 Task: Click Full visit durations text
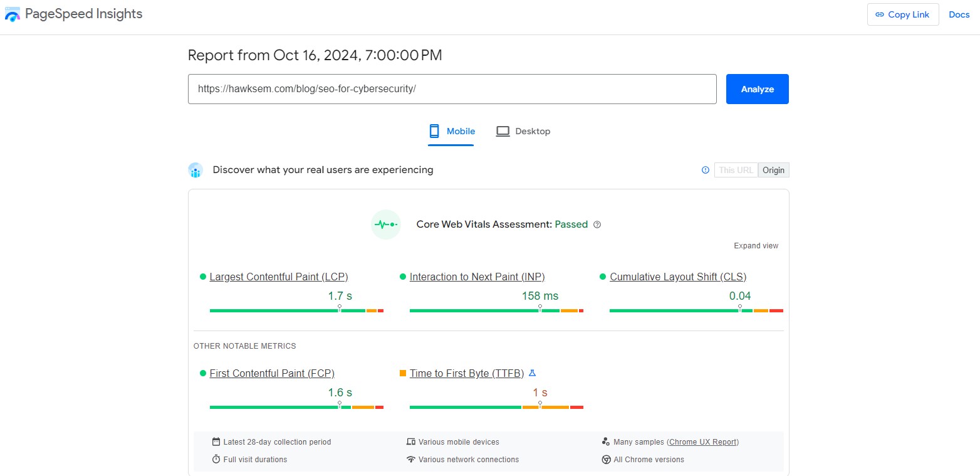click(255, 460)
